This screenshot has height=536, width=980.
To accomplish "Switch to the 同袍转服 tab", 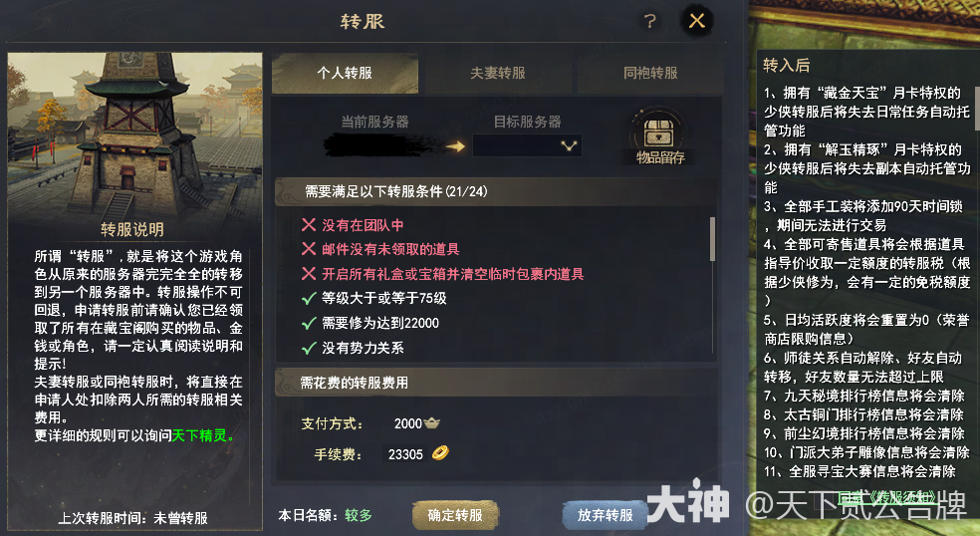I will tap(650, 73).
